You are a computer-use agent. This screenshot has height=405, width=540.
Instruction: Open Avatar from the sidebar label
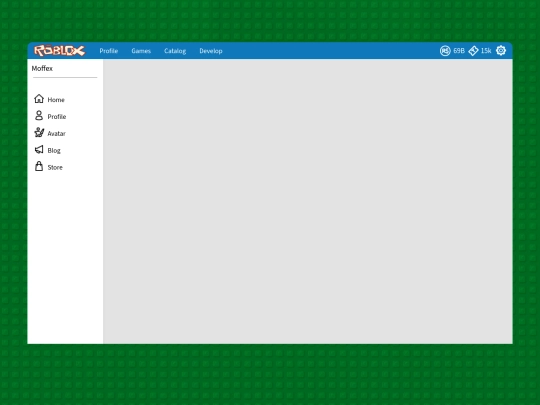click(x=56, y=134)
